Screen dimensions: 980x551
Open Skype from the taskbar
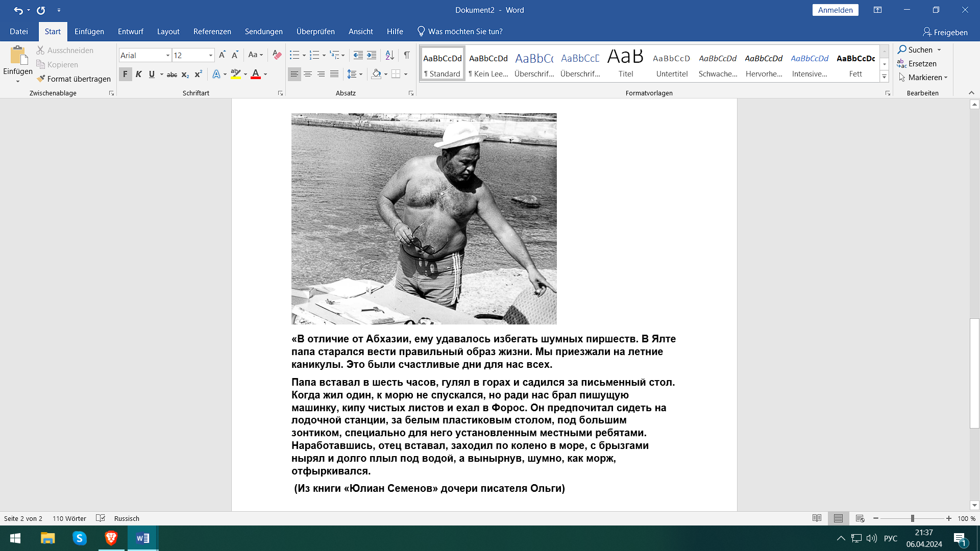[80, 538]
